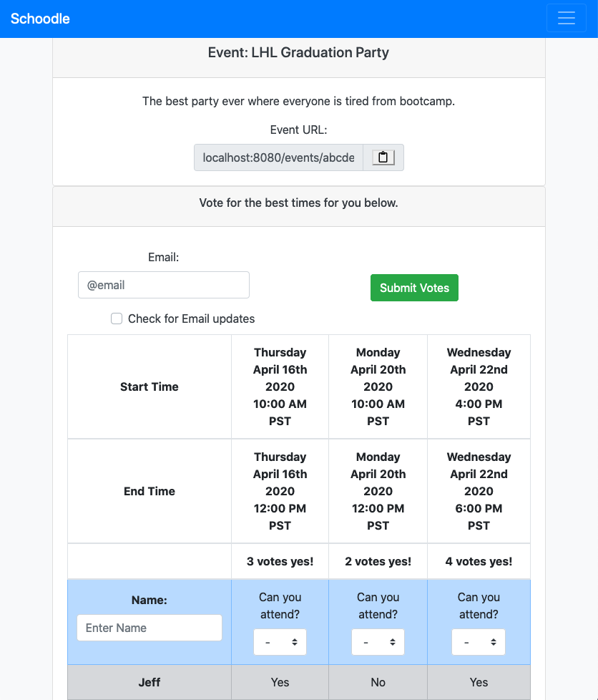Image resolution: width=598 pixels, height=700 pixels.
Task: Click the Submit Votes button
Action: (x=414, y=288)
